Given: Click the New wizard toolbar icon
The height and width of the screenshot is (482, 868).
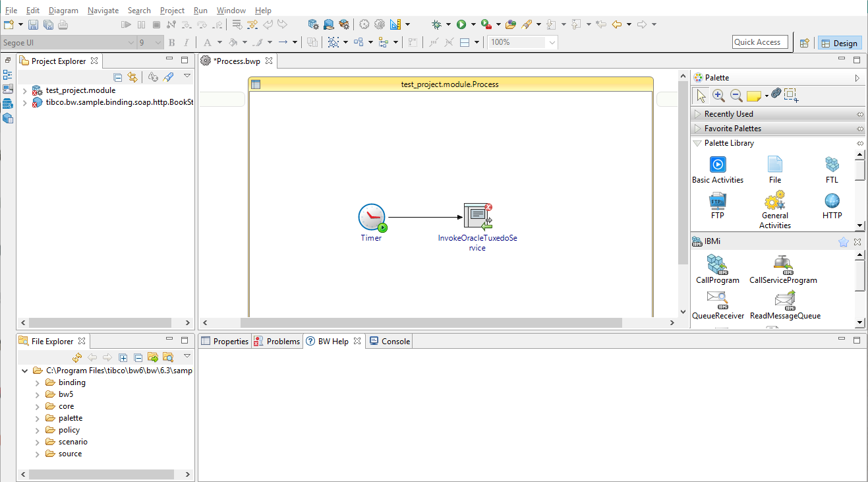Looking at the screenshot, I should coord(9,25).
